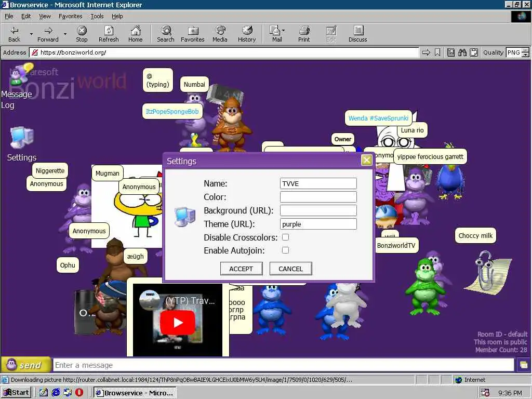The width and height of the screenshot is (532, 399).
Task: Launch Internet Explorer from quick launch
Action: point(56,393)
